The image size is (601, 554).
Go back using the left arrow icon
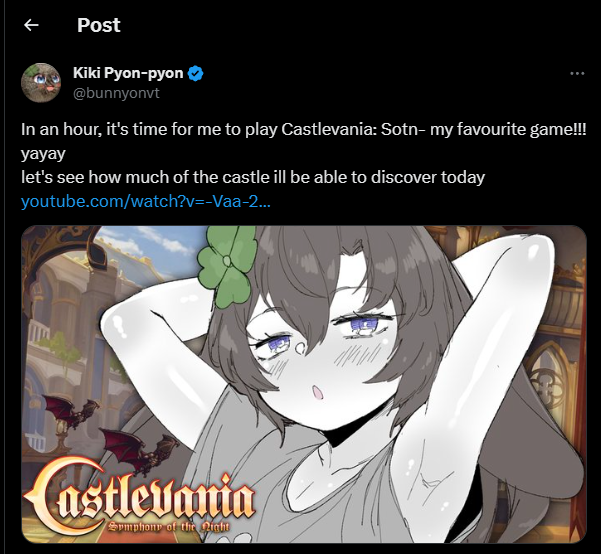31,25
